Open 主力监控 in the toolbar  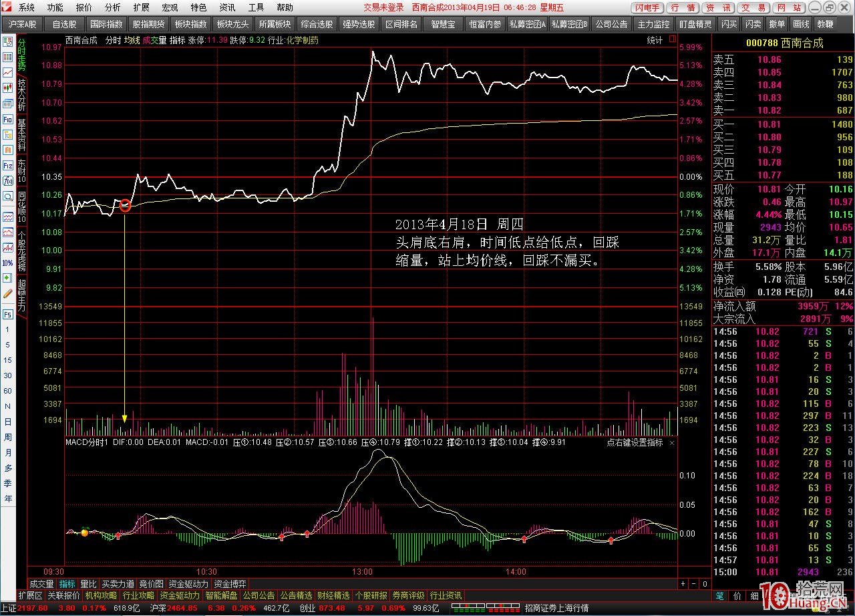click(x=653, y=24)
